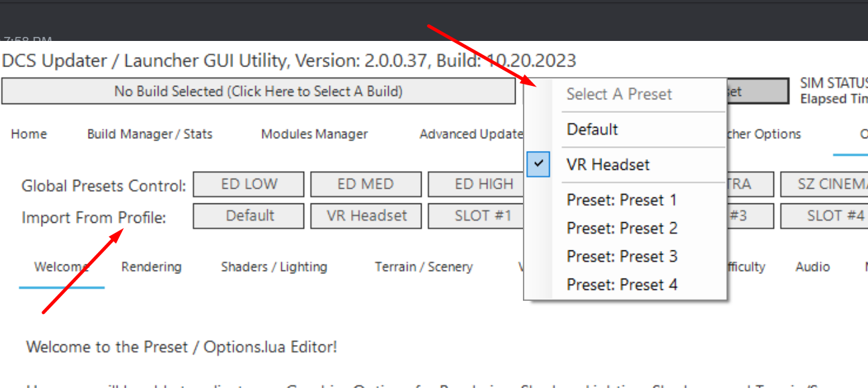Screen dimensions: 868x388
Task: Click the SIM STATUS label
Action: tap(834, 84)
